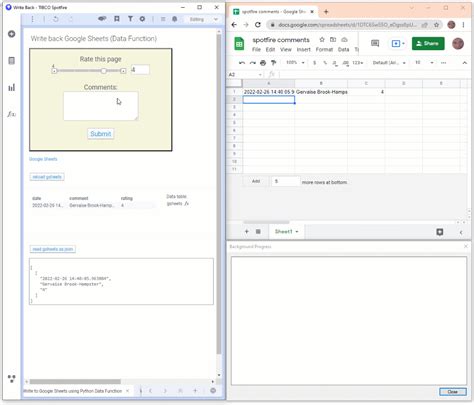This screenshot has height=405, width=474.
Task: Open the File menu in Sheets
Action: [256, 50]
